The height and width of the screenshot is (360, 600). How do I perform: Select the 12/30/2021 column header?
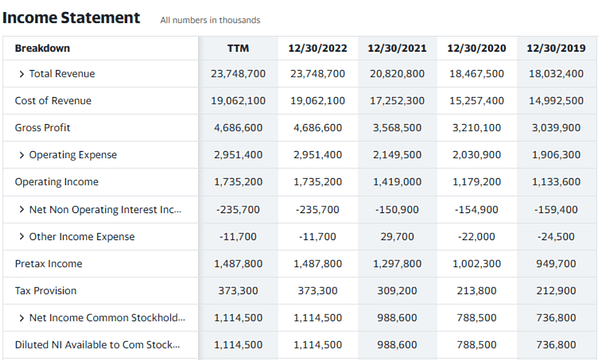click(x=397, y=48)
